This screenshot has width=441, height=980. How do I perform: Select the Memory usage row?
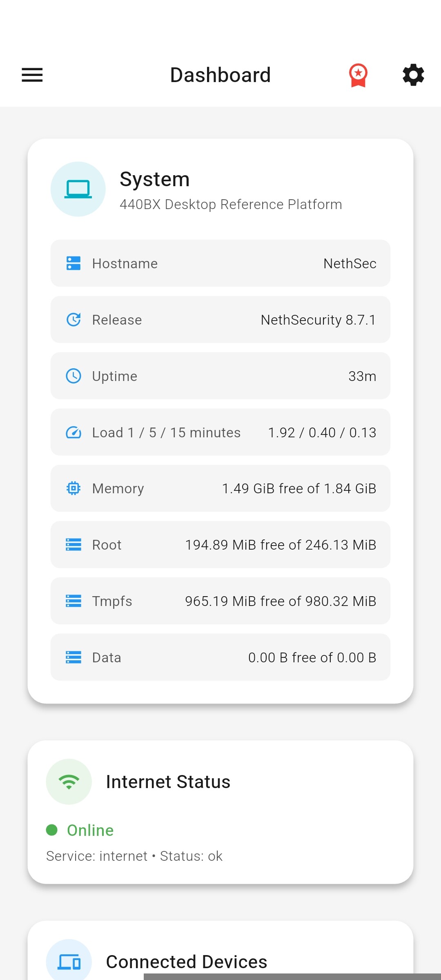coord(220,488)
